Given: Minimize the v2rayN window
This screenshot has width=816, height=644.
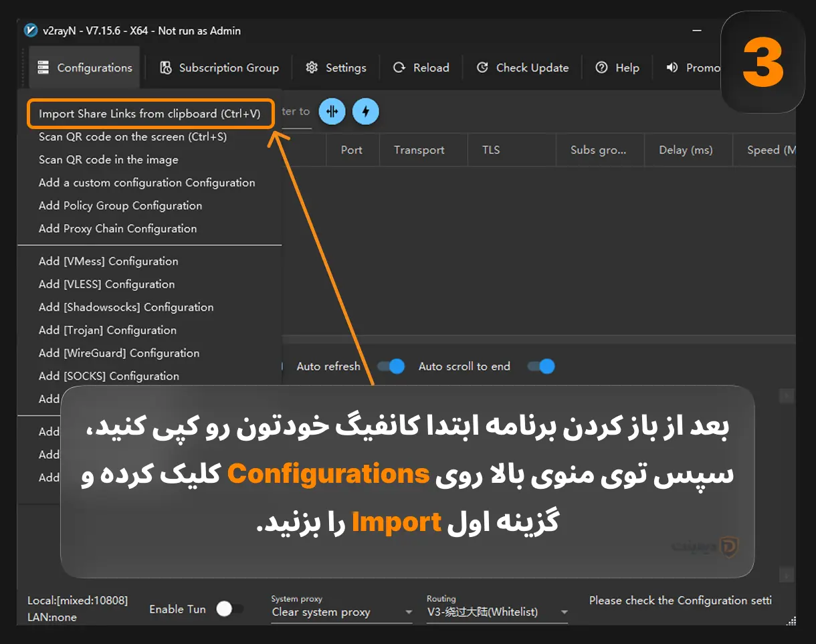Looking at the screenshot, I should pyautogui.click(x=698, y=31).
